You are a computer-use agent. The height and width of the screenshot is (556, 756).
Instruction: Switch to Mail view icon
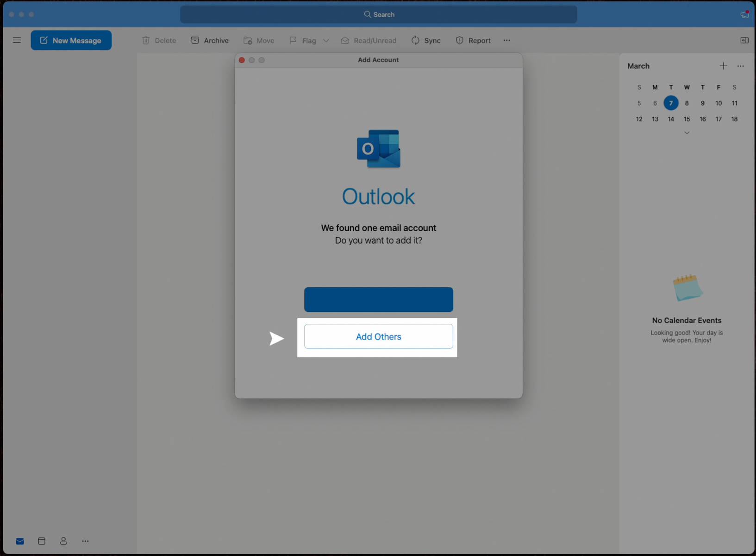[20, 541]
